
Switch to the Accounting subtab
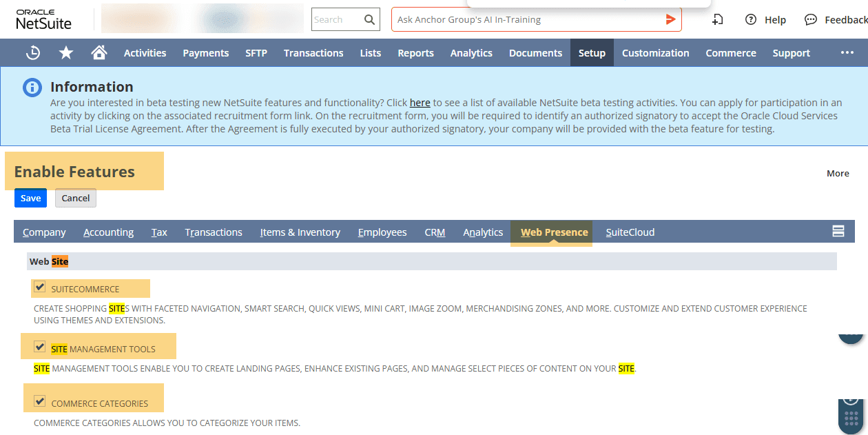109,232
